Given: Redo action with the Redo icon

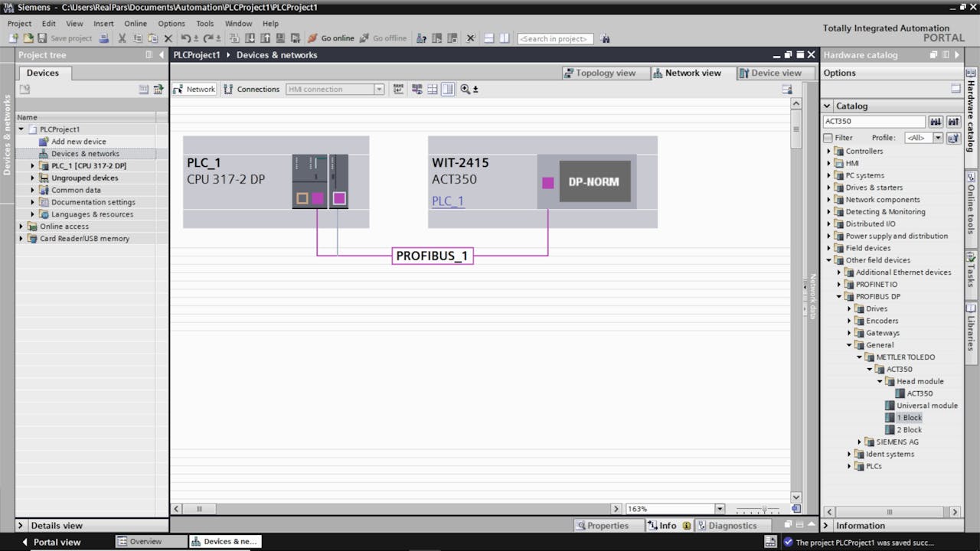Looking at the screenshot, I should [x=207, y=38].
